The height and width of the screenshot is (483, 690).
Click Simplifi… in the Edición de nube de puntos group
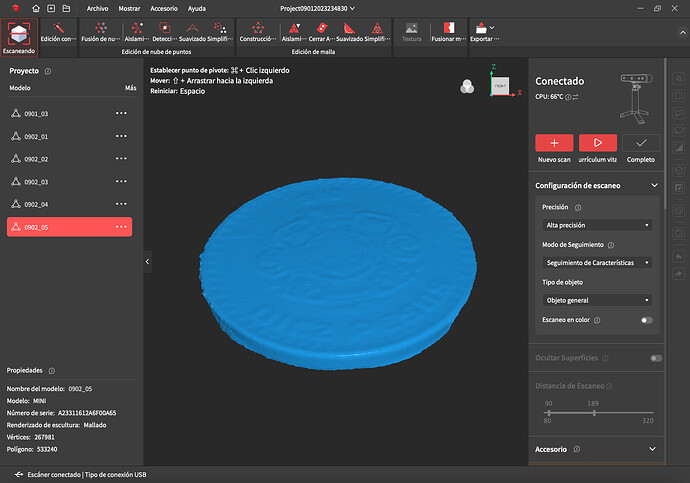[220, 32]
